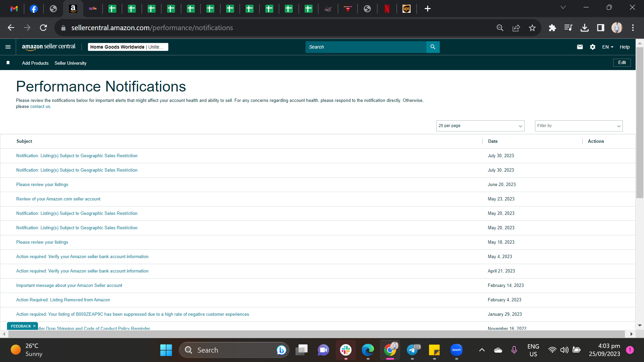
Task: Expand the Filter by dropdown
Action: [579, 126]
